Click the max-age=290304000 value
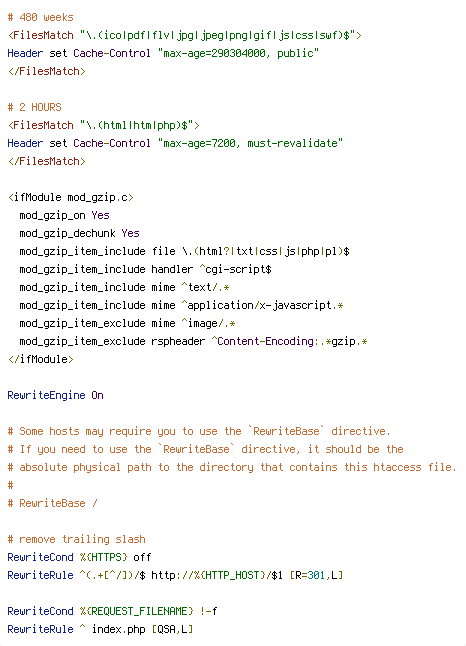 coord(214,54)
